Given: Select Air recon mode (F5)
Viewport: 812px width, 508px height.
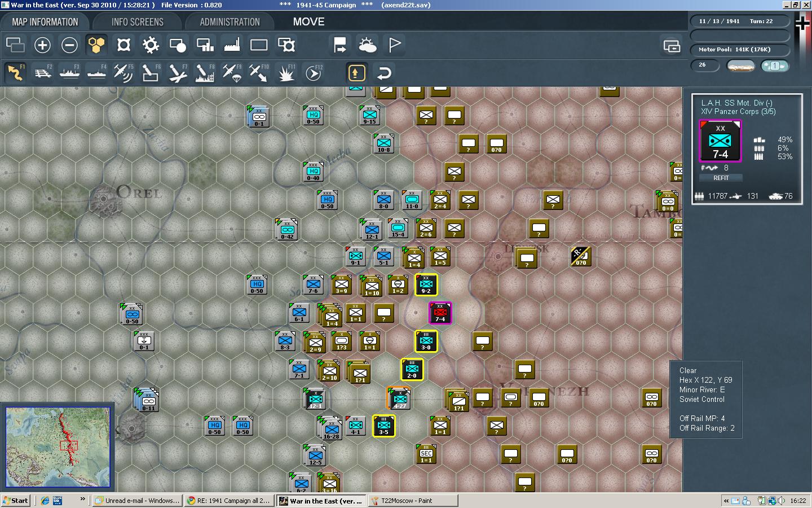Looking at the screenshot, I should tap(123, 73).
